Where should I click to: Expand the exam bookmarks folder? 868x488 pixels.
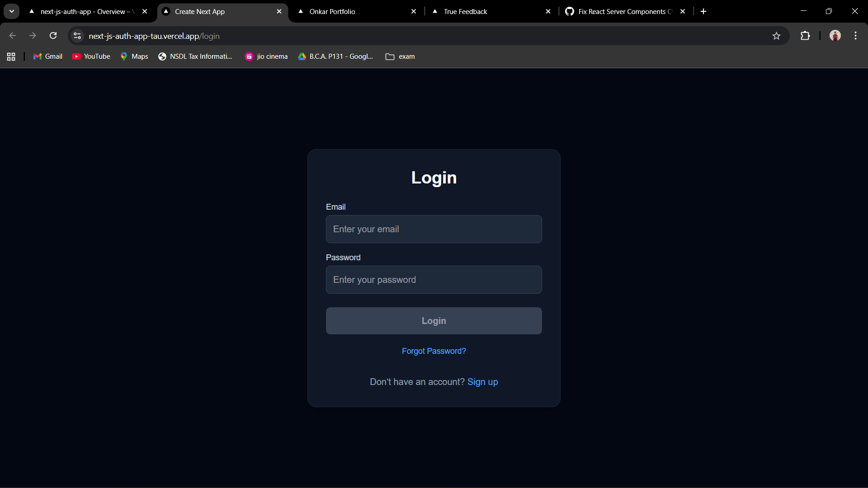pos(400,56)
